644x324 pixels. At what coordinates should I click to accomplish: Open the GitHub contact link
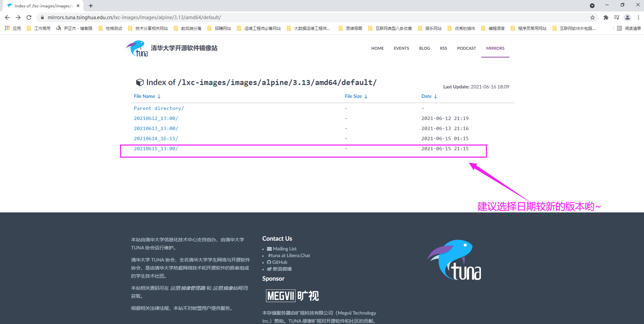(279, 262)
